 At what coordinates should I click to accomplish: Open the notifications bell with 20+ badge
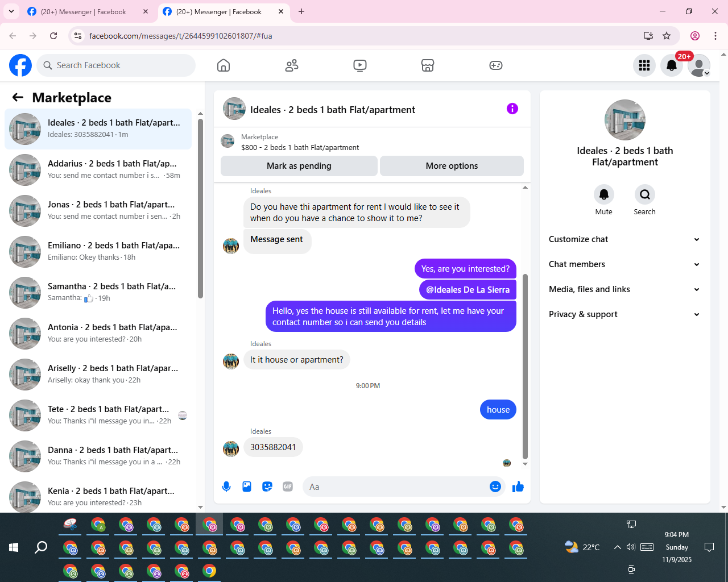coord(672,65)
